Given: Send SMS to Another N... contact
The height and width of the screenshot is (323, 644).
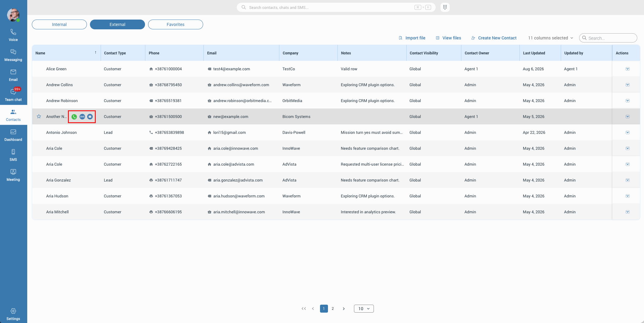Looking at the screenshot, I should coord(82,117).
